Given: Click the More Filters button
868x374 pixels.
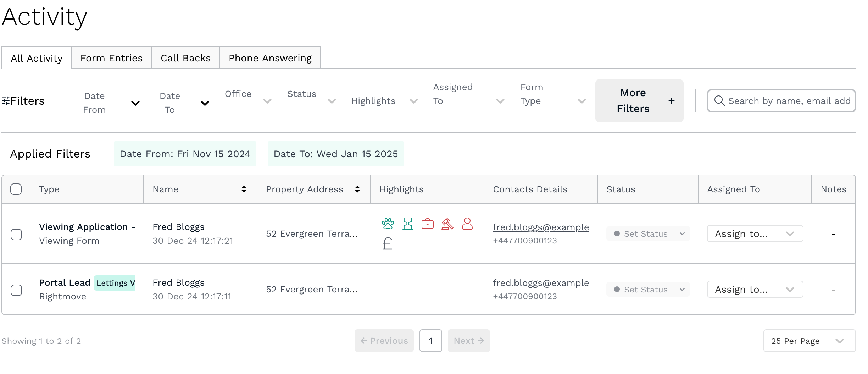Looking at the screenshot, I should [x=639, y=101].
